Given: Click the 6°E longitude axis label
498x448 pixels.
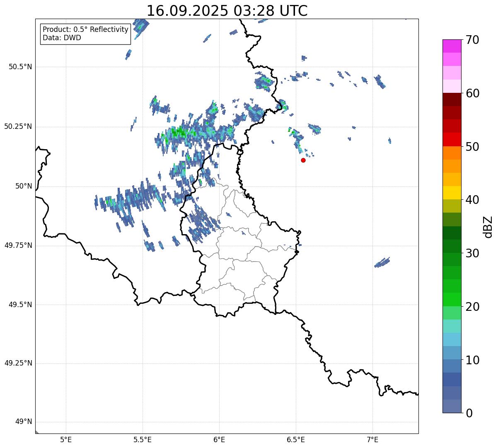Looking at the screenshot, I should pos(219,439).
